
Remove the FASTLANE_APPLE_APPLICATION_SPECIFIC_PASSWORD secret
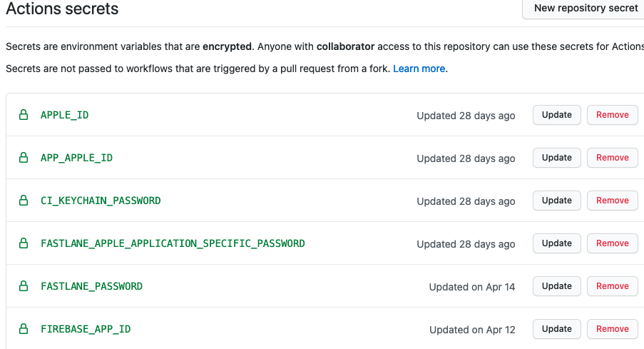[613, 243]
